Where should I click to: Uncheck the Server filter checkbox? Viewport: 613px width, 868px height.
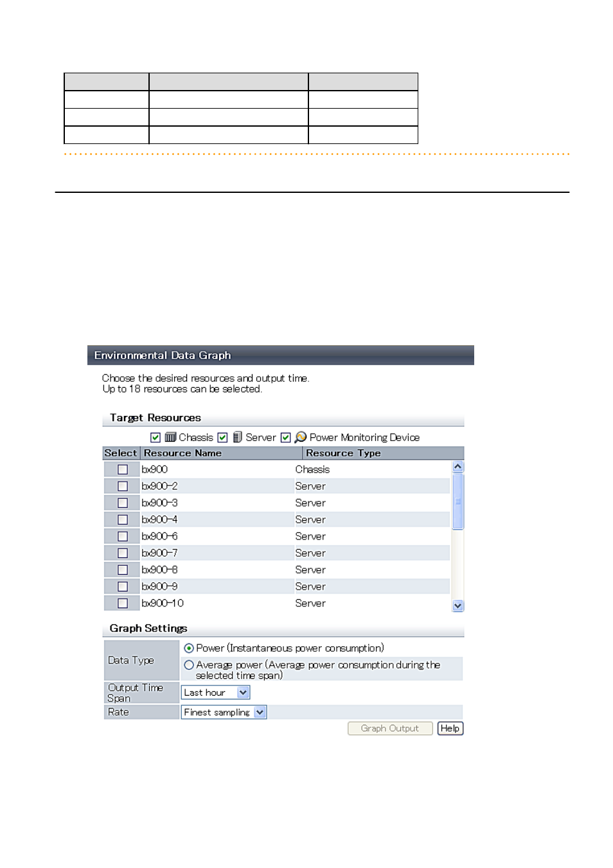(222, 438)
